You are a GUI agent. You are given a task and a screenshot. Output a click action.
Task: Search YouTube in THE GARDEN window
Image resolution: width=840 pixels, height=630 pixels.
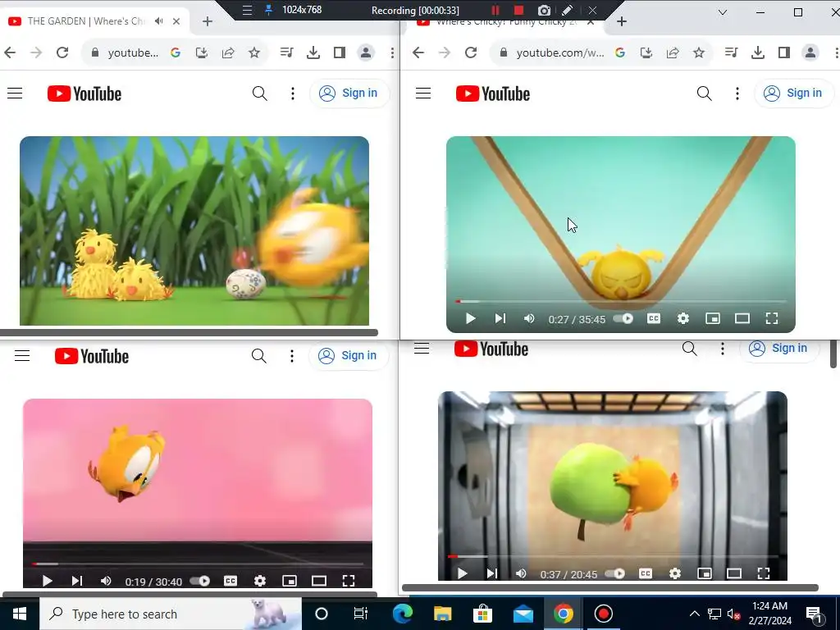click(260, 94)
